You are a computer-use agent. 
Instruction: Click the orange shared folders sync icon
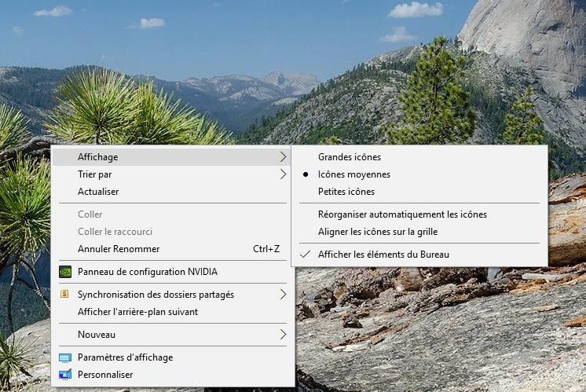tap(64, 294)
